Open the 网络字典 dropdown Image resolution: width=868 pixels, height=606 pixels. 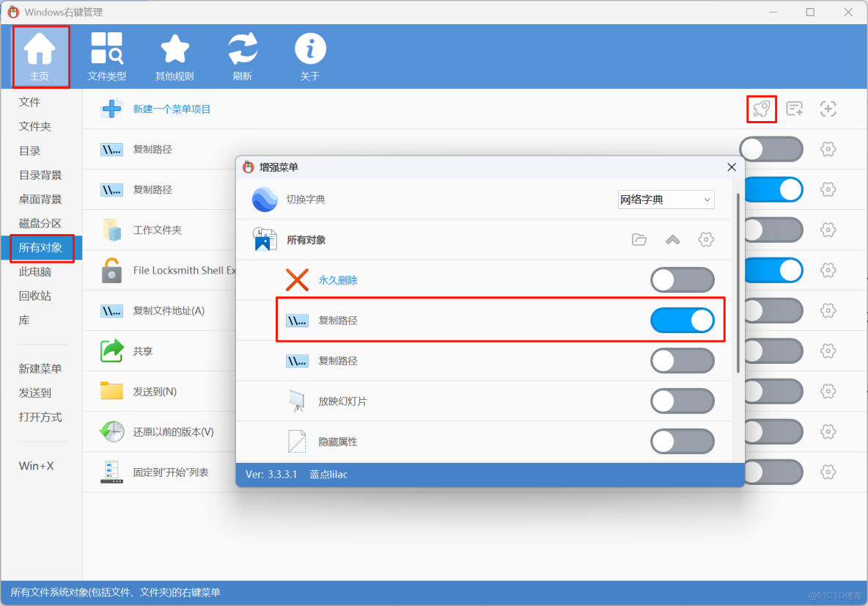[666, 199]
